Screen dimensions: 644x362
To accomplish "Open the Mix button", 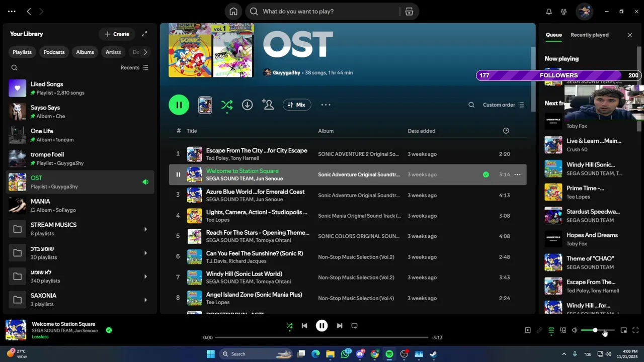I will click(x=297, y=105).
